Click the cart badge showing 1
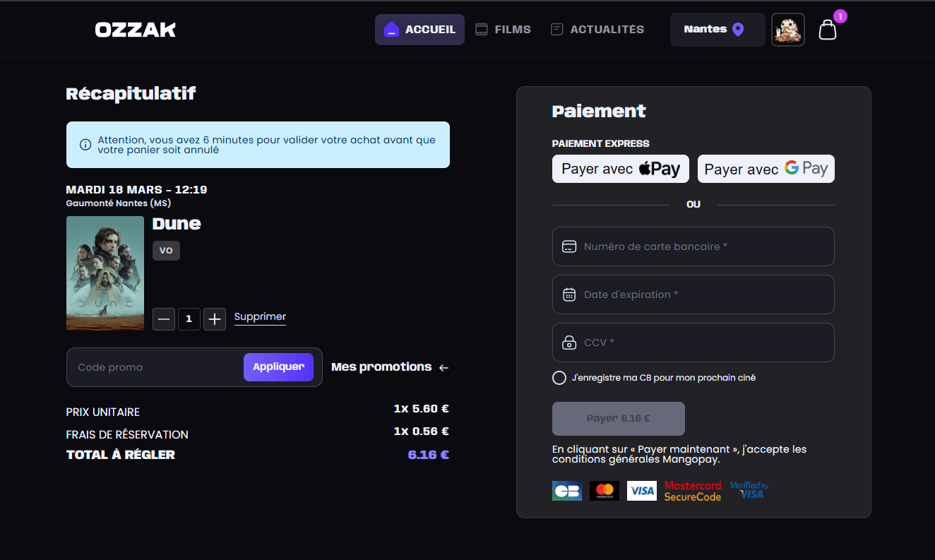The width and height of the screenshot is (935, 560). [840, 16]
